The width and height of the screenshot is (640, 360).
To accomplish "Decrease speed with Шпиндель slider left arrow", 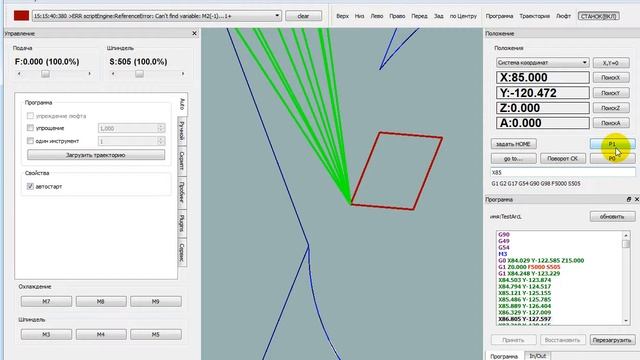I will pos(113,74).
